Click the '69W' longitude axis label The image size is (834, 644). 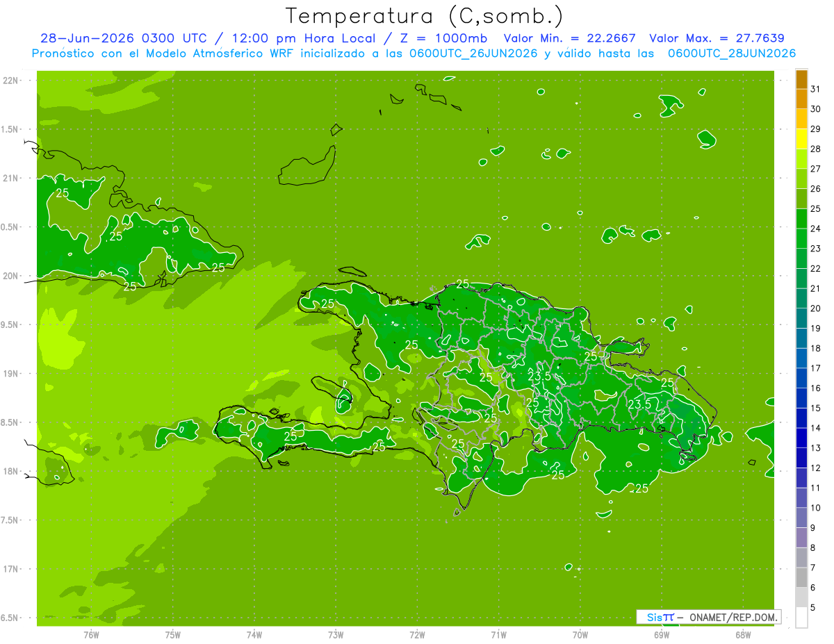pyautogui.click(x=662, y=634)
